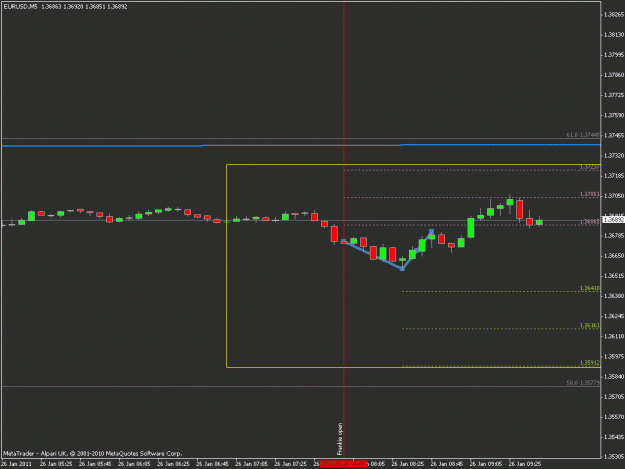The image size is (625, 469).
Task: Click the rotated session-open label on red line
Action: tap(340, 439)
